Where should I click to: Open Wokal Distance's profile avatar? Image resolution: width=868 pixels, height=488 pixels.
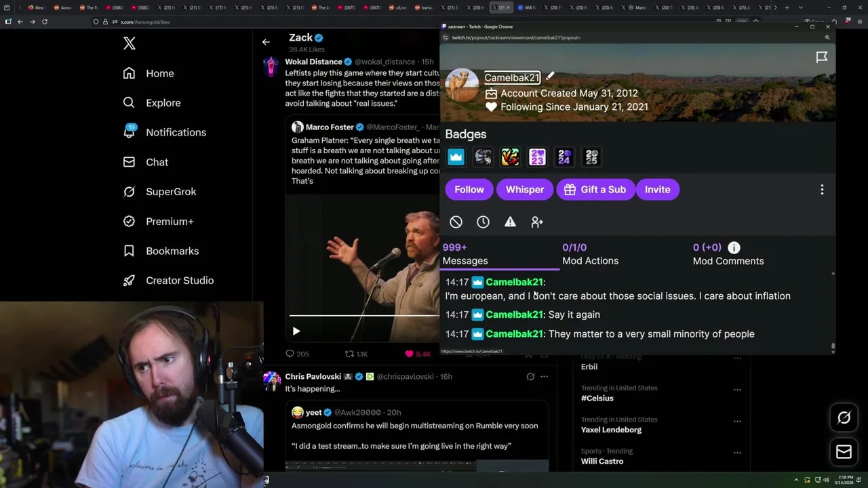(271, 66)
